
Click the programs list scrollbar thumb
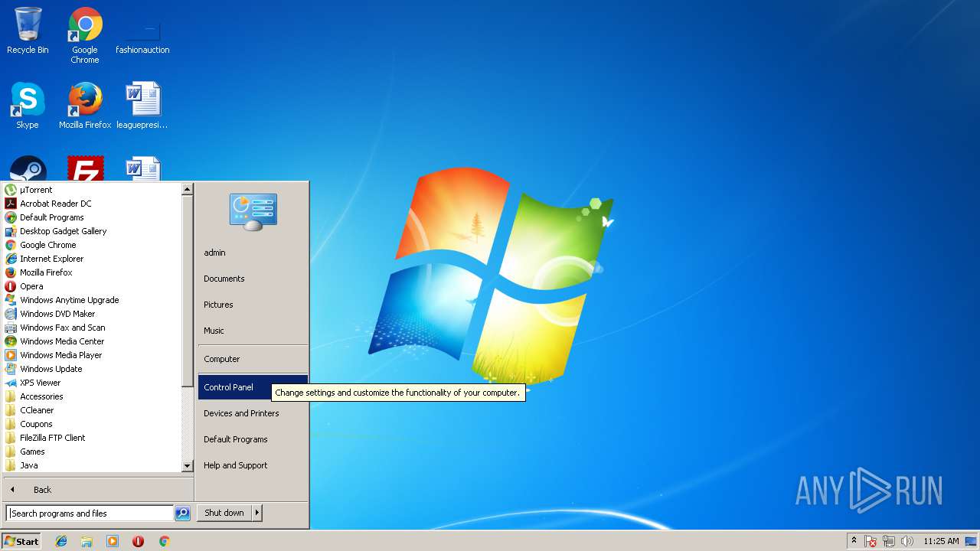(188, 291)
